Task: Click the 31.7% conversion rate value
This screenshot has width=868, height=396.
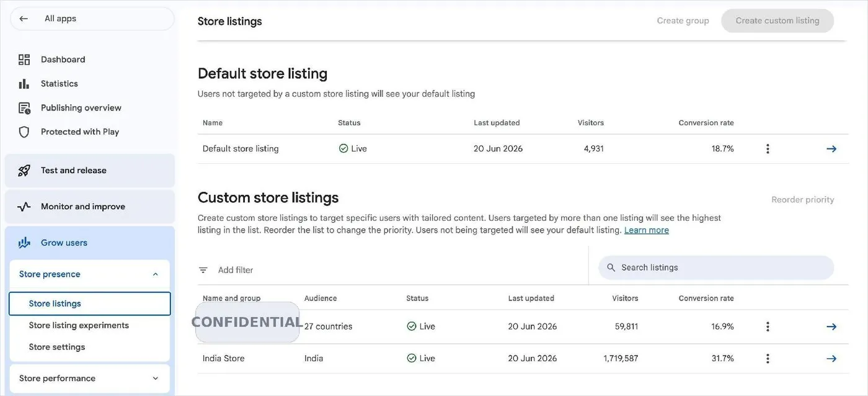Action: coord(722,358)
